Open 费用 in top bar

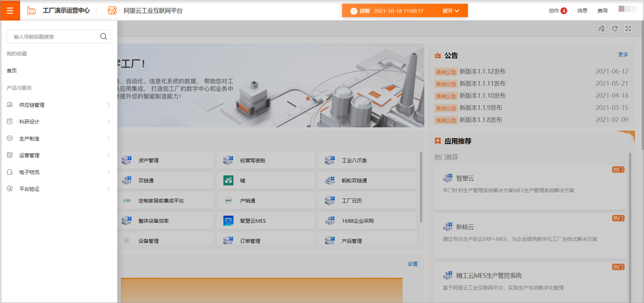602,11
